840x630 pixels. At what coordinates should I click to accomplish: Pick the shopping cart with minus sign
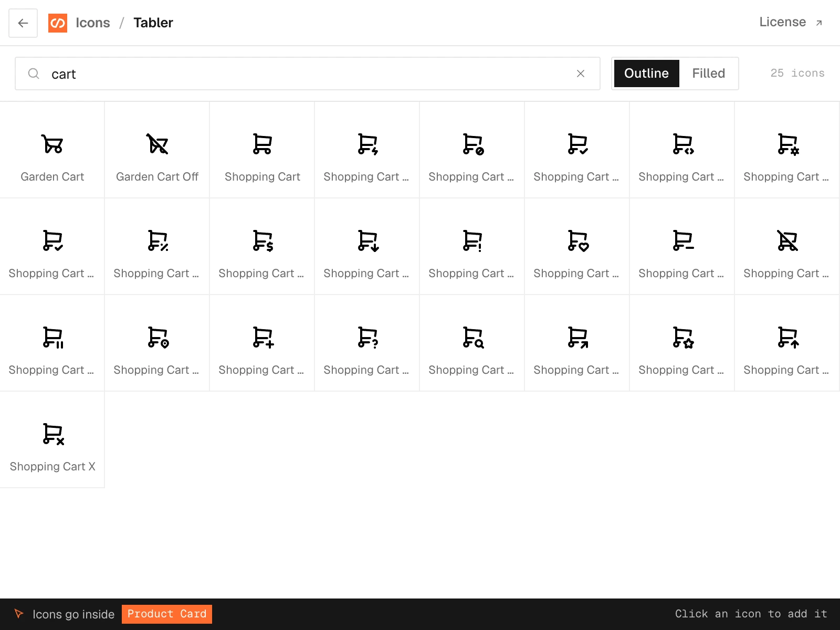pos(682,247)
